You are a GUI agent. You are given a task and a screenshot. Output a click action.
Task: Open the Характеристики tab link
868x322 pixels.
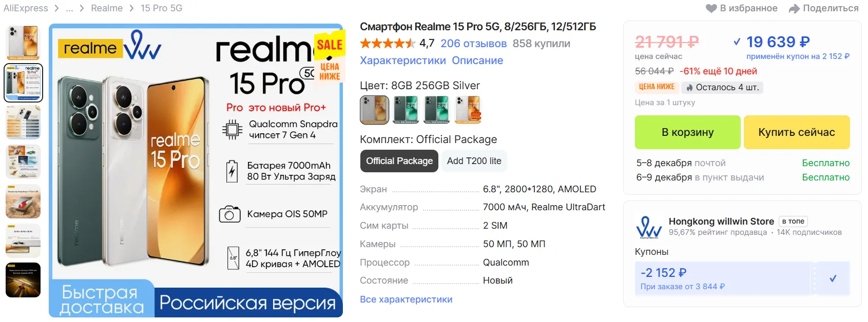pyautogui.click(x=403, y=61)
